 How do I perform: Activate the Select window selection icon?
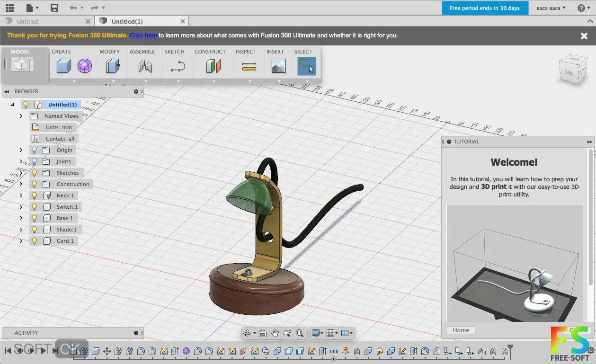click(x=306, y=66)
